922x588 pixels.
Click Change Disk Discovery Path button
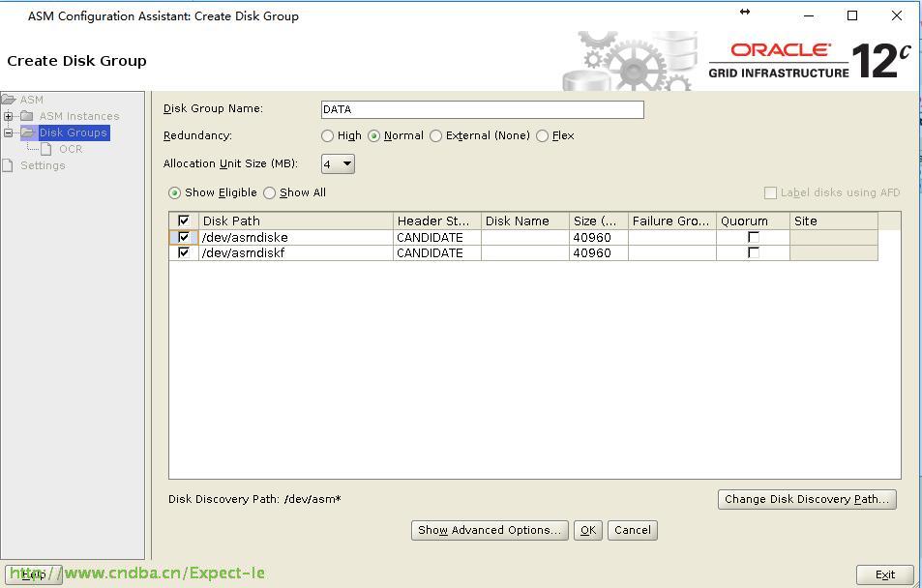pos(807,499)
